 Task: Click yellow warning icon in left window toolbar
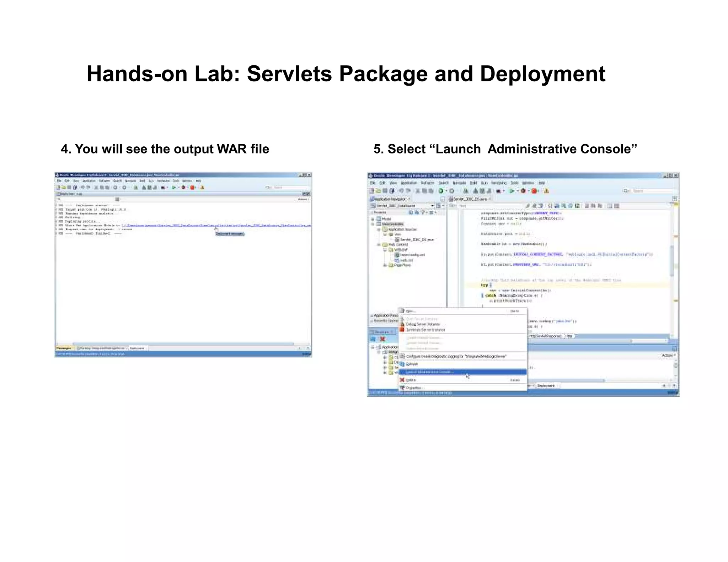[202, 188]
